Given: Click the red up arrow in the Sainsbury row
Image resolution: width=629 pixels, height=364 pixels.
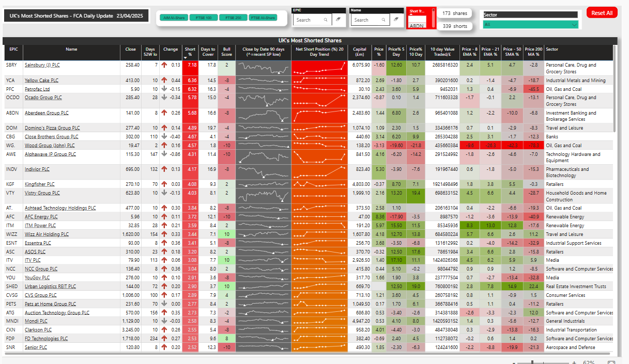Looking at the screenshot, I should coord(164,65).
